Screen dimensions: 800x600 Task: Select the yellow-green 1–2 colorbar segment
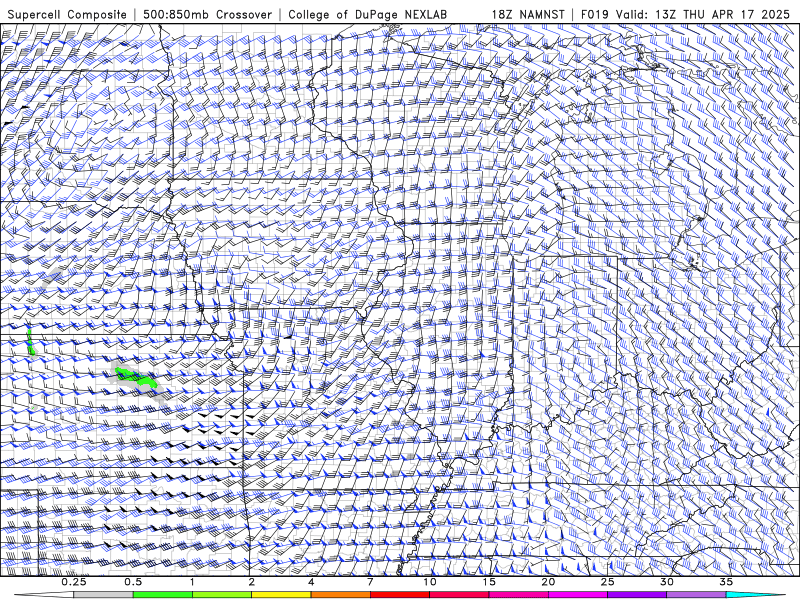click(x=221, y=595)
